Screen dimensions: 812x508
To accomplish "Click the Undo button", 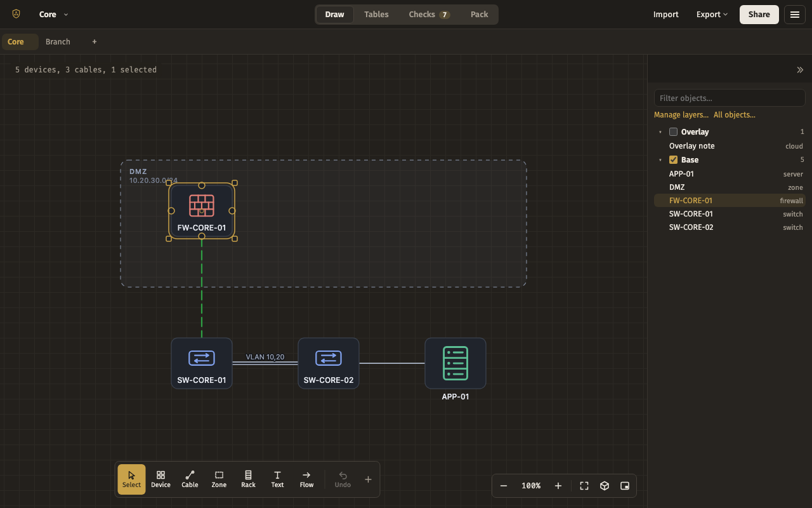I will (x=343, y=479).
